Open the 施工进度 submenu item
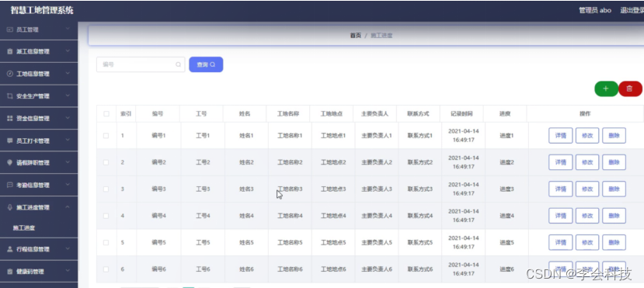This screenshot has width=644, height=288. [x=24, y=228]
